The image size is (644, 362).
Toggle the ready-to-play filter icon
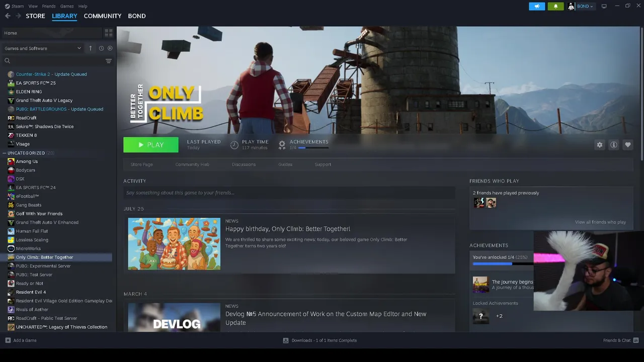110,48
